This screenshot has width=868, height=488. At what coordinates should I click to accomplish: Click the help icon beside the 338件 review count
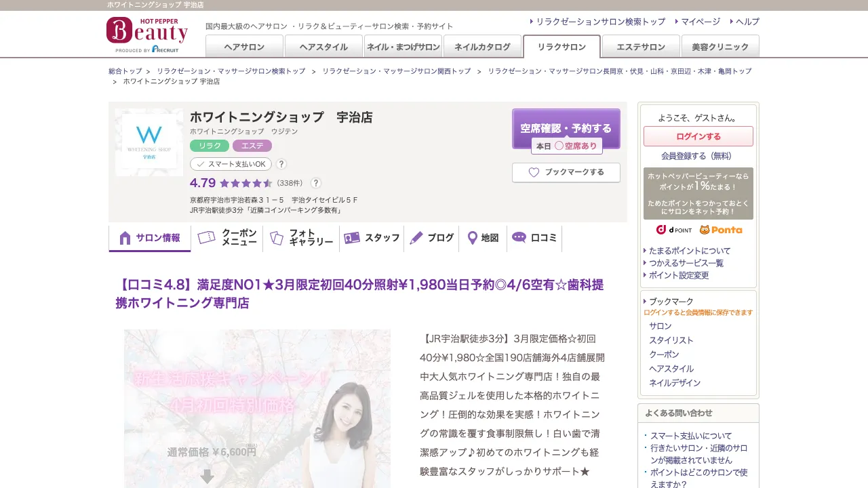tap(316, 183)
